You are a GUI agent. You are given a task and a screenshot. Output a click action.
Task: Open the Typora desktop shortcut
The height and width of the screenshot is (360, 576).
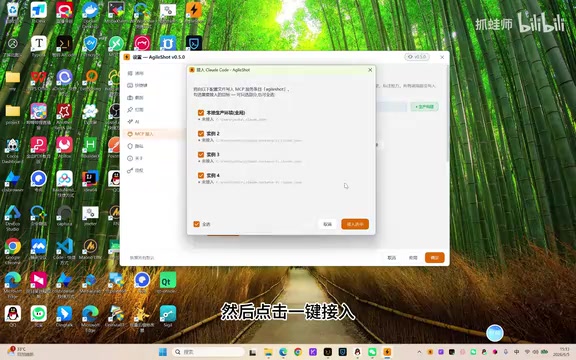39,46
